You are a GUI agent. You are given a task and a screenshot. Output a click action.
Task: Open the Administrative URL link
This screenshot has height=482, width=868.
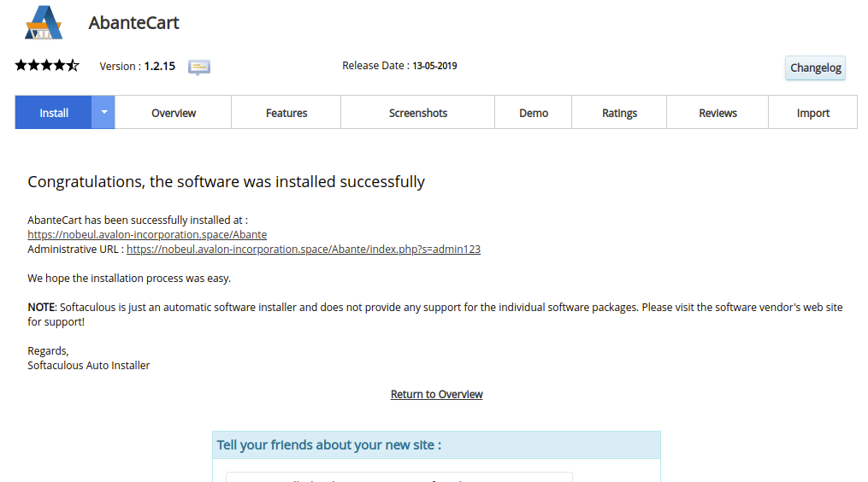click(304, 249)
